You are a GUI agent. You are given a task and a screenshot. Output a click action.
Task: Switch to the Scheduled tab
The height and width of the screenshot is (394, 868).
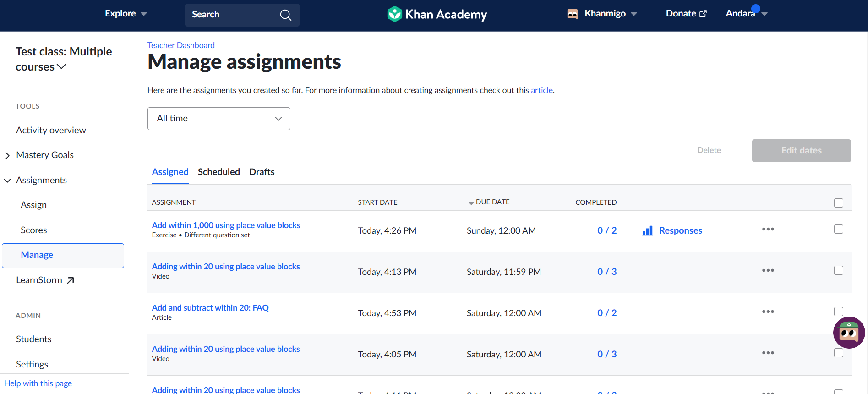[x=219, y=172]
